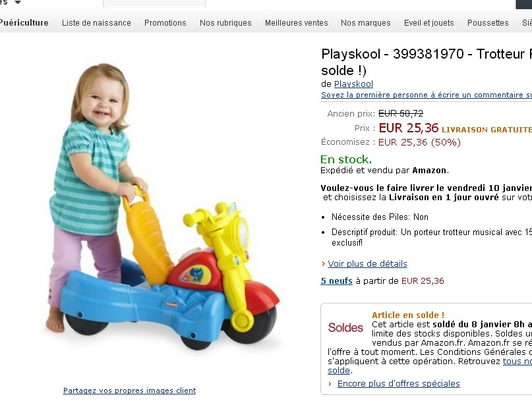Click the orange arrow before Encore plus

(330, 384)
